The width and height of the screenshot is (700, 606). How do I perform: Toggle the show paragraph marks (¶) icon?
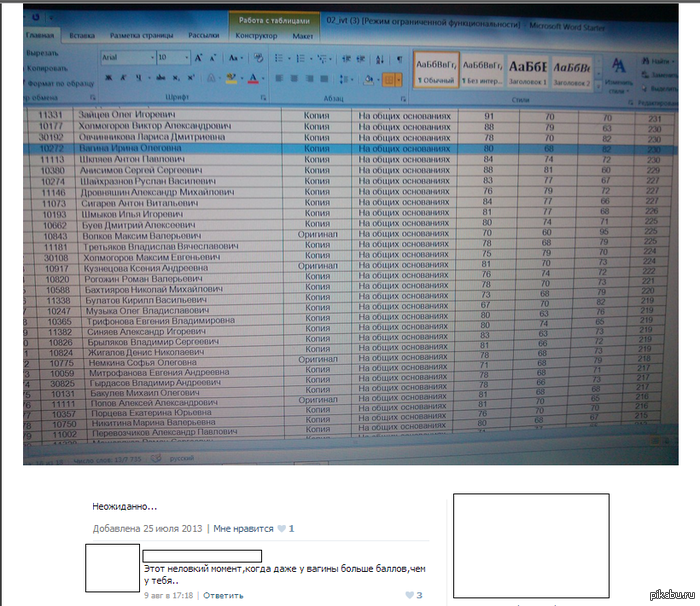pos(399,58)
